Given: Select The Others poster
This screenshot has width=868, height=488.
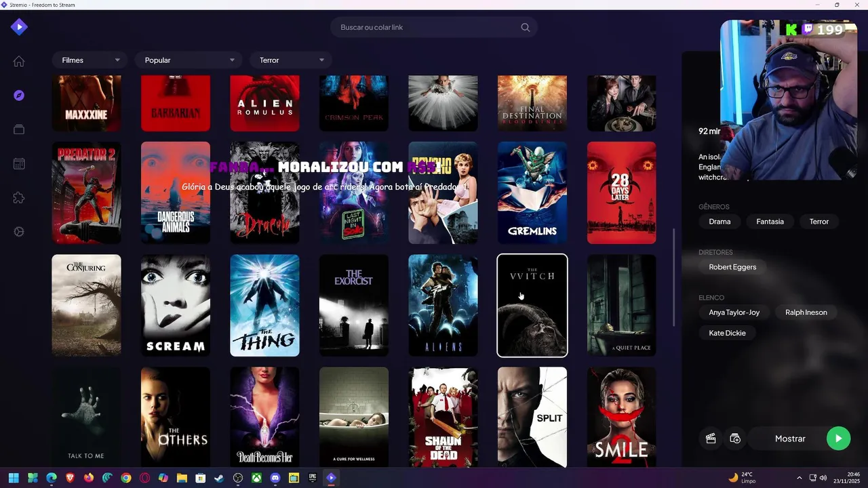Looking at the screenshot, I should (x=176, y=417).
